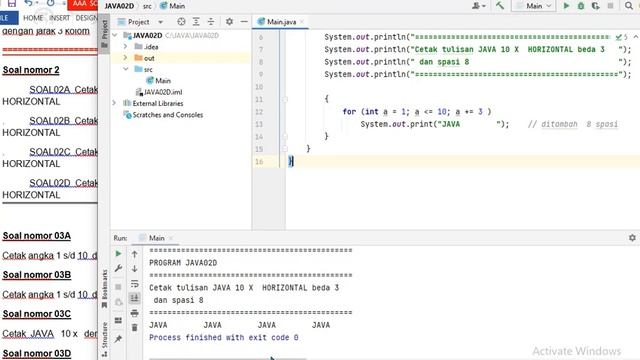Expand External Libraries node
This screenshot has width=640, height=360.
[x=115, y=103]
